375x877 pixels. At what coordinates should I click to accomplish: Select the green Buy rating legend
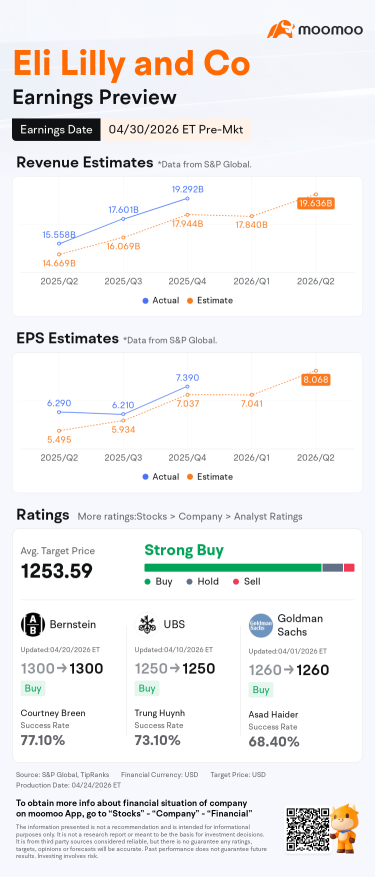[x=158, y=581]
